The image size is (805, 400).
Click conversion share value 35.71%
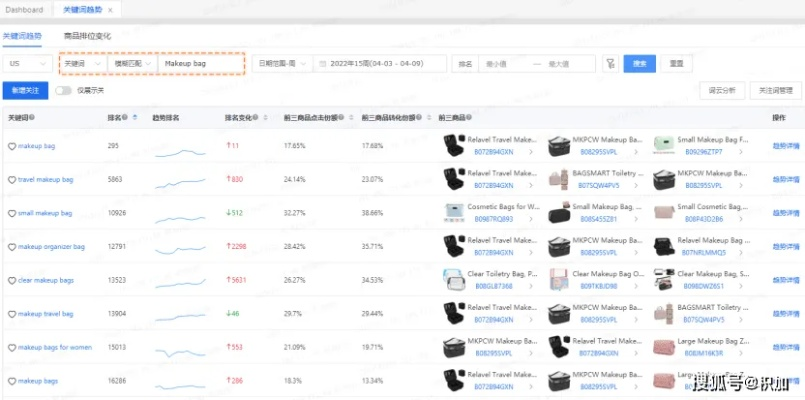click(372, 246)
